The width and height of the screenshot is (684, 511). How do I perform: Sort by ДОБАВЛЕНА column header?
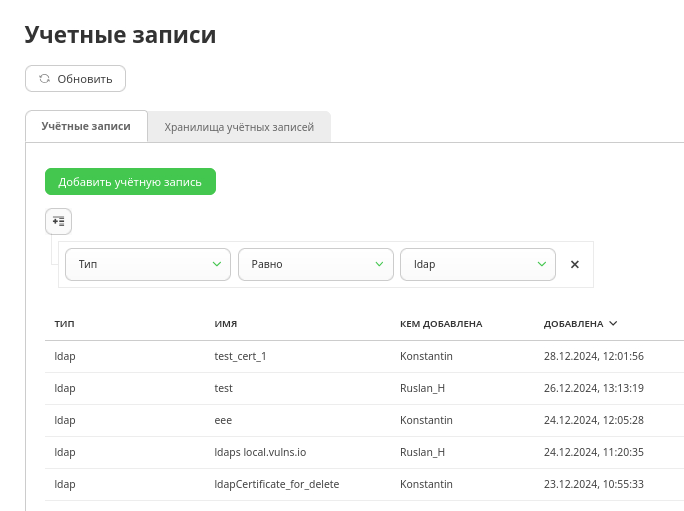[x=573, y=324]
